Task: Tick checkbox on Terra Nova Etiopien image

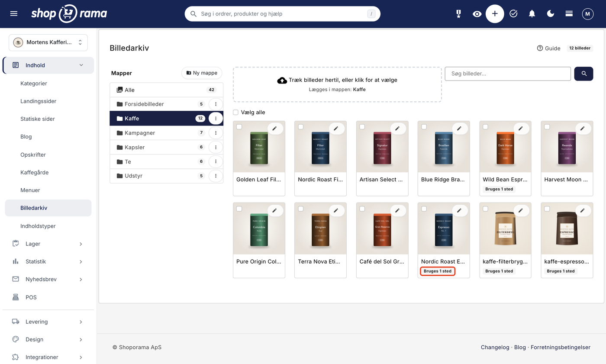Action: point(301,209)
